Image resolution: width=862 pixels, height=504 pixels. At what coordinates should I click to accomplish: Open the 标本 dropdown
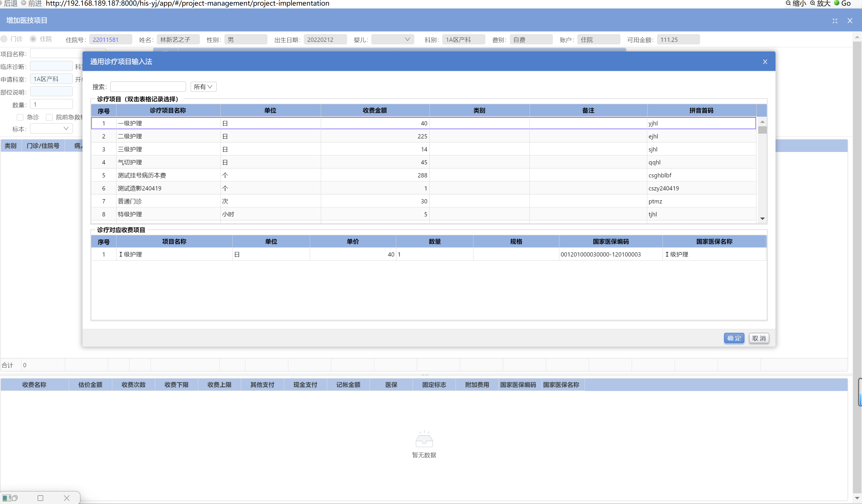click(51, 129)
